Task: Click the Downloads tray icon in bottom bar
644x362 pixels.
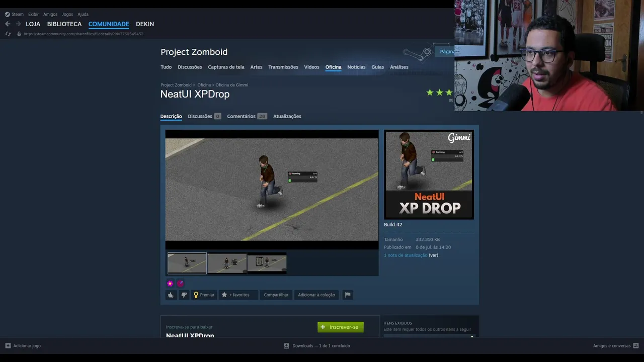Action: [286, 346]
